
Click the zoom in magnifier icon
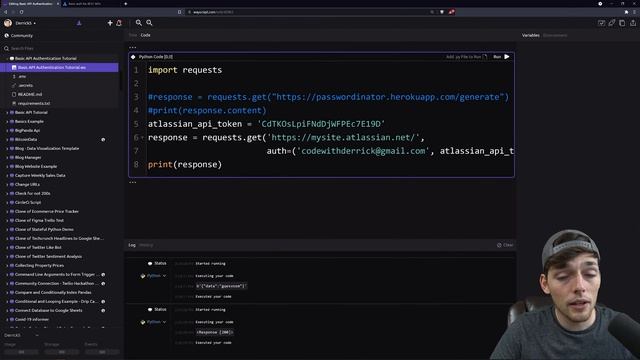(139, 23)
